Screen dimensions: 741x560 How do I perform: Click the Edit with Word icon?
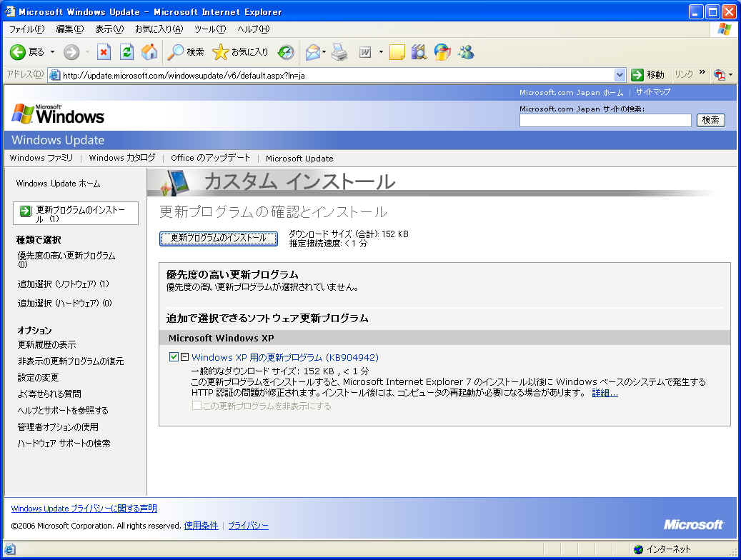pyautogui.click(x=365, y=52)
